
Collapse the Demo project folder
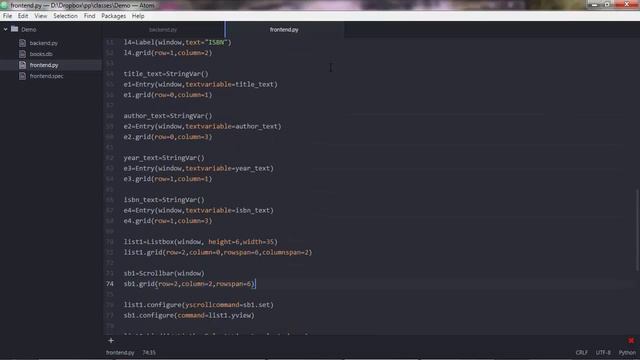(5, 29)
